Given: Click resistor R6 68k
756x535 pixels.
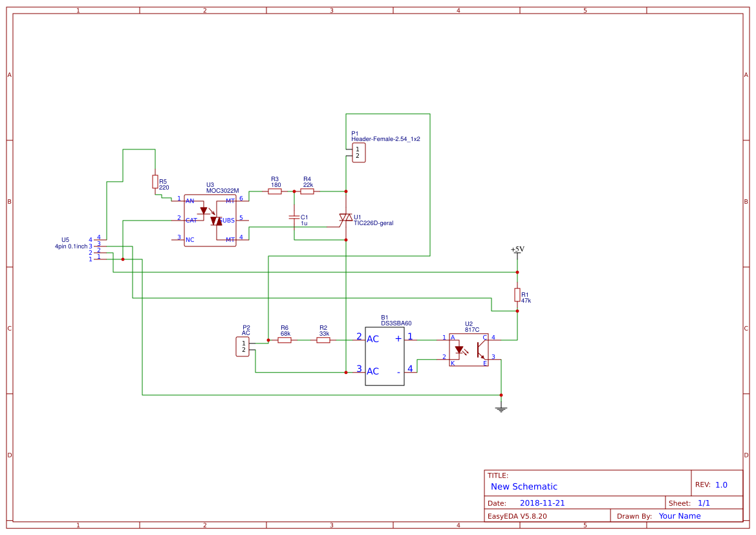Looking at the screenshot, I should 285,340.
